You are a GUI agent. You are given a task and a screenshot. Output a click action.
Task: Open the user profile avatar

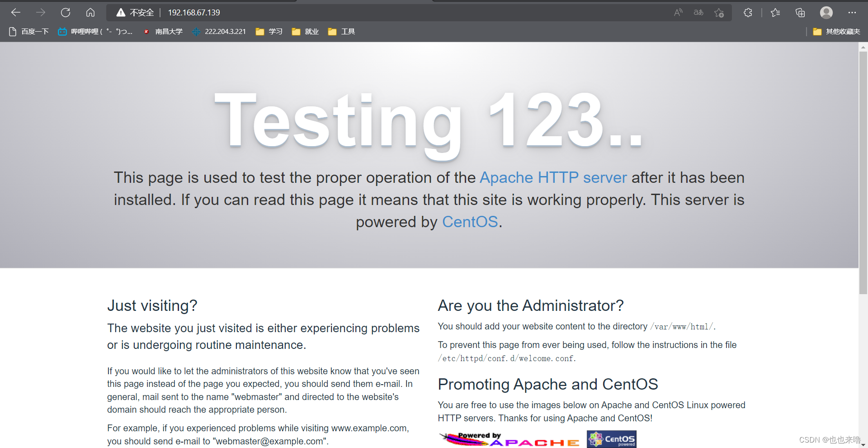tap(826, 13)
